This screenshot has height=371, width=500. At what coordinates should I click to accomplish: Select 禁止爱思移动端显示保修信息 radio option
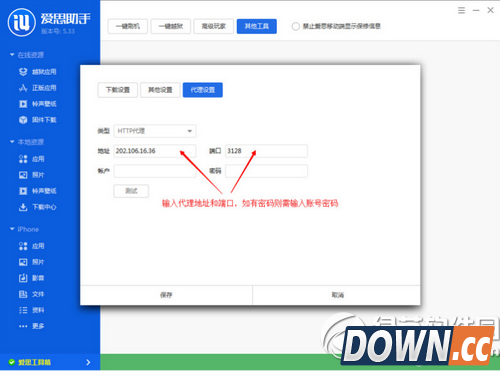(295, 26)
